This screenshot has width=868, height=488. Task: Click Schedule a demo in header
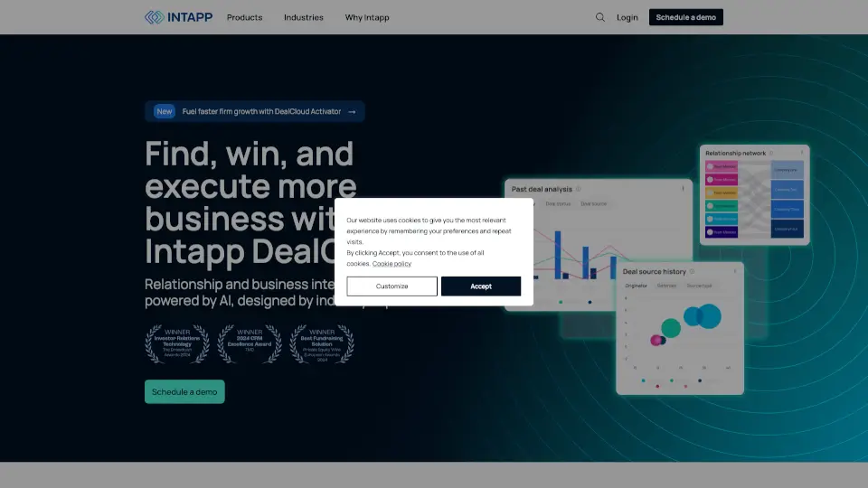(686, 17)
